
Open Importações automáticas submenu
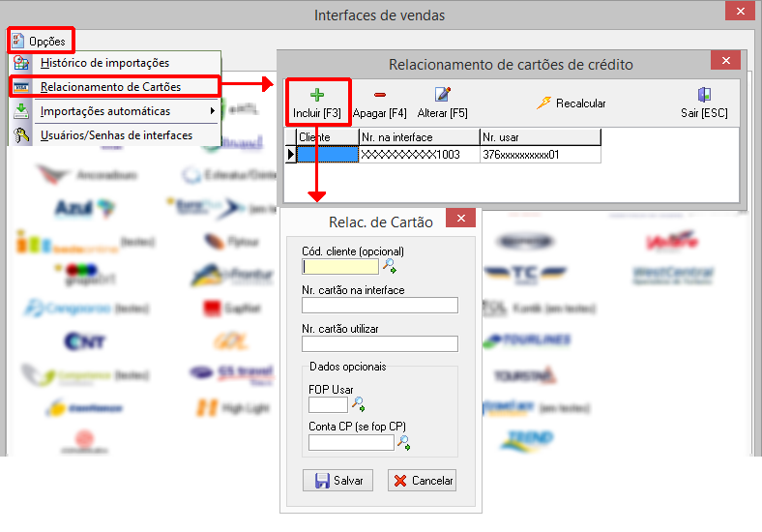coord(115,111)
